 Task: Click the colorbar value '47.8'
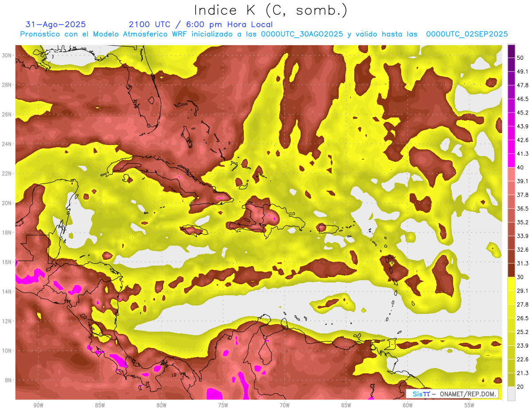pos(523,86)
